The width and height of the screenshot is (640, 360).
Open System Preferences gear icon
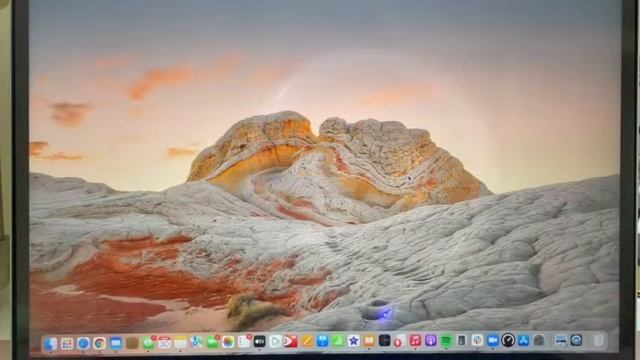click(x=539, y=340)
